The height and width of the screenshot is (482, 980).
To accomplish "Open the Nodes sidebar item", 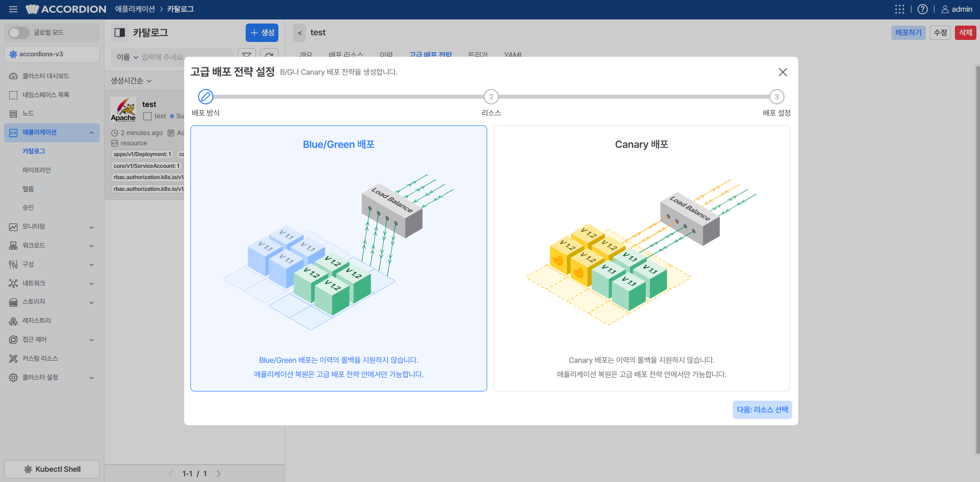I will (52, 114).
